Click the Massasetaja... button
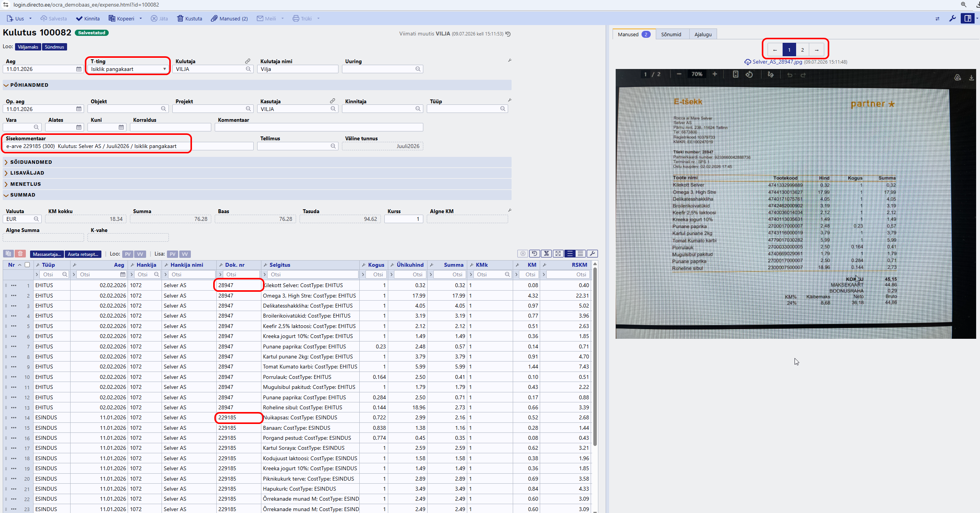The height and width of the screenshot is (513, 980). 47,254
